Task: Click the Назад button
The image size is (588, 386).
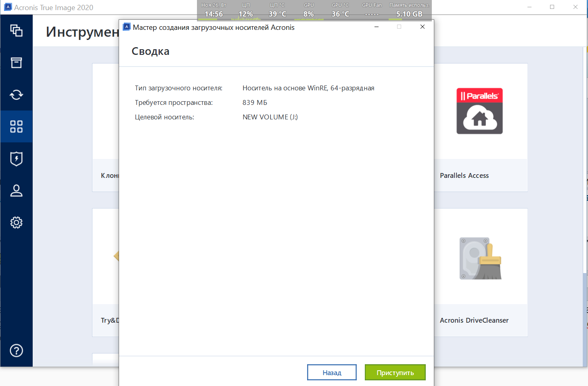Action: point(332,372)
